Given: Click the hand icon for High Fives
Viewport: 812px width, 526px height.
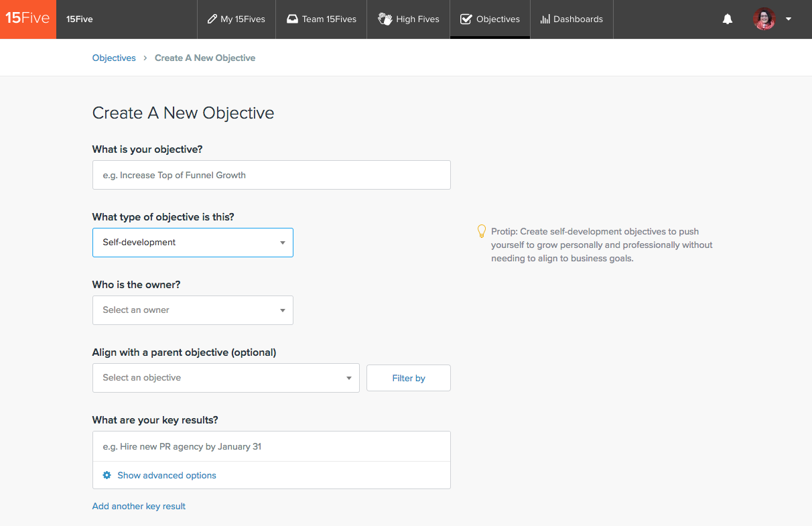Looking at the screenshot, I should 385,19.
